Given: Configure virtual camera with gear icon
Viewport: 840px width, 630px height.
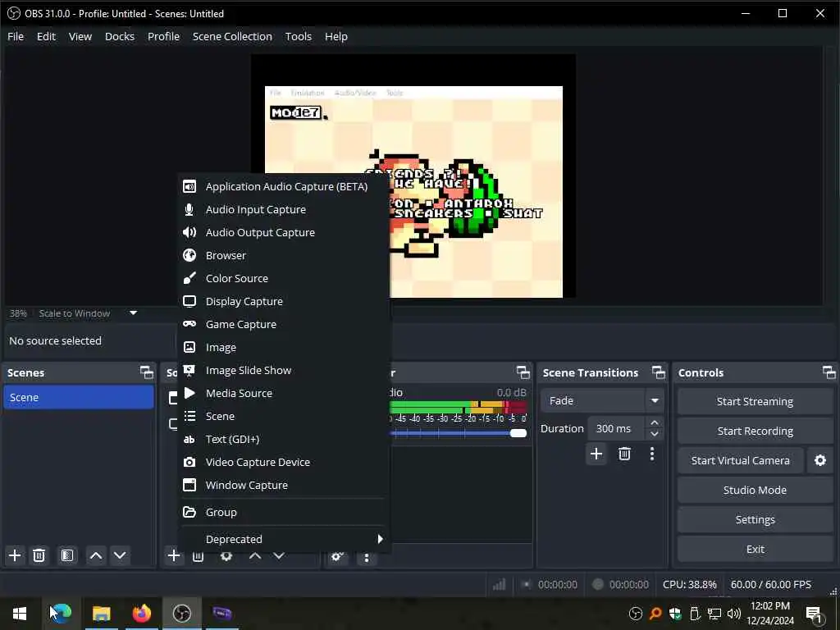Looking at the screenshot, I should [819, 460].
